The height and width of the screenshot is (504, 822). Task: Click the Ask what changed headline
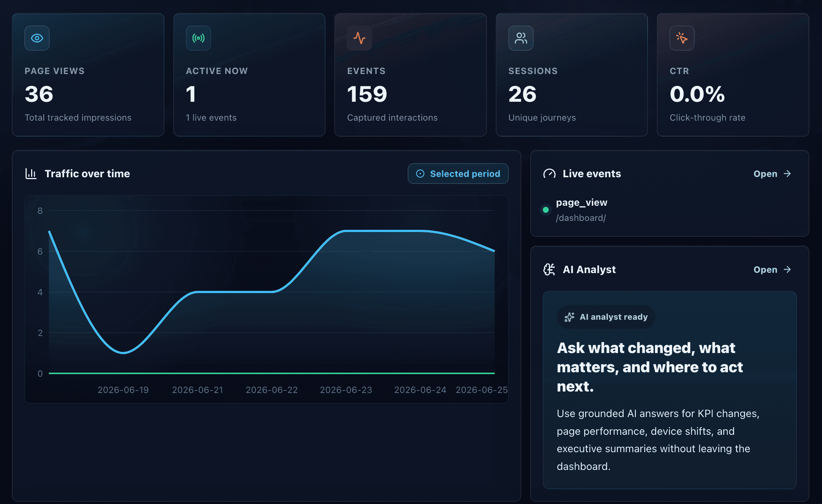click(x=650, y=367)
